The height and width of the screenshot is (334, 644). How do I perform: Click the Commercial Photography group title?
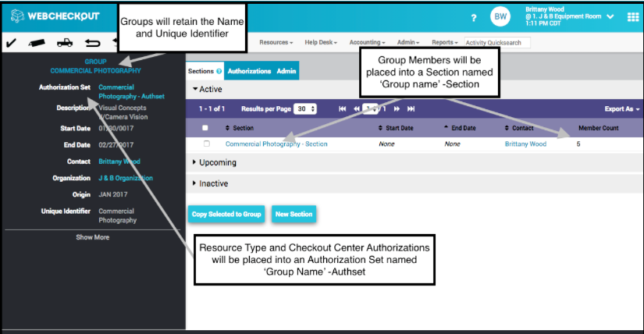click(x=95, y=71)
